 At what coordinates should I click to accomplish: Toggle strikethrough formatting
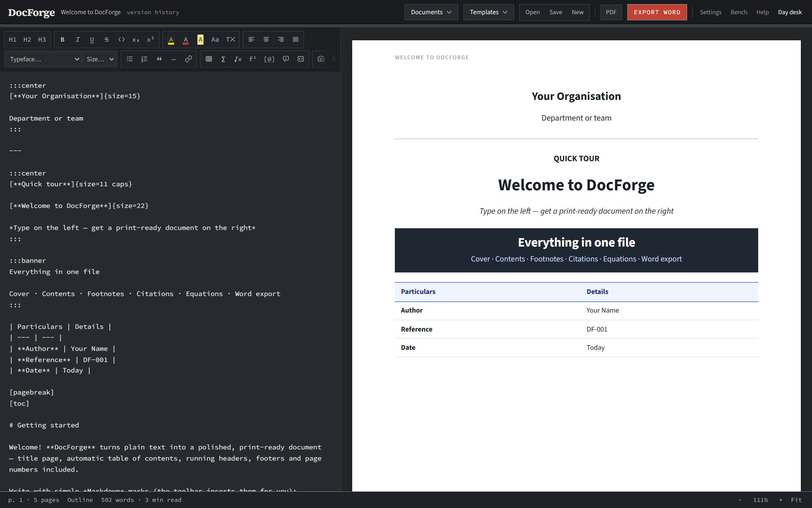107,40
